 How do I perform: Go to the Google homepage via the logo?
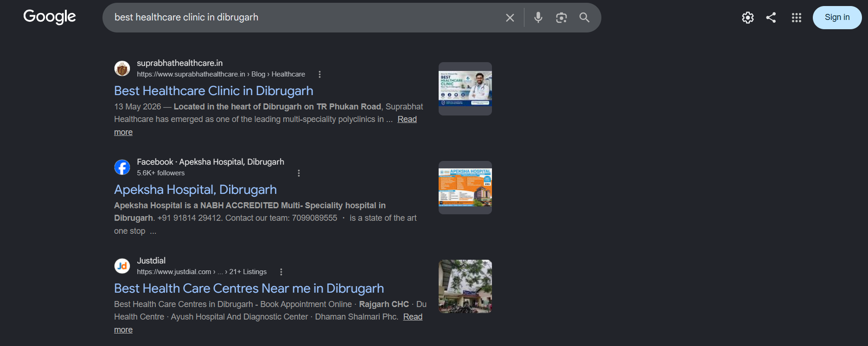point(50,17)
